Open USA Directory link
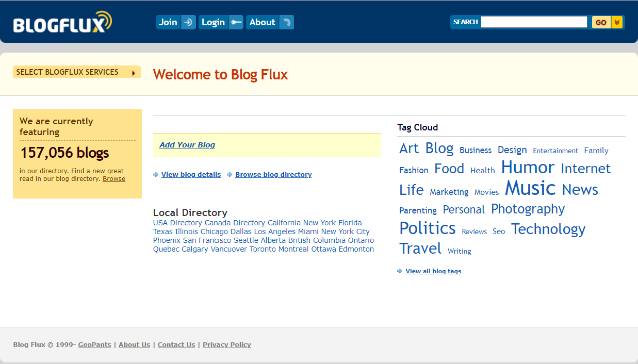638x364 pixels. click(x=177, y=223)
